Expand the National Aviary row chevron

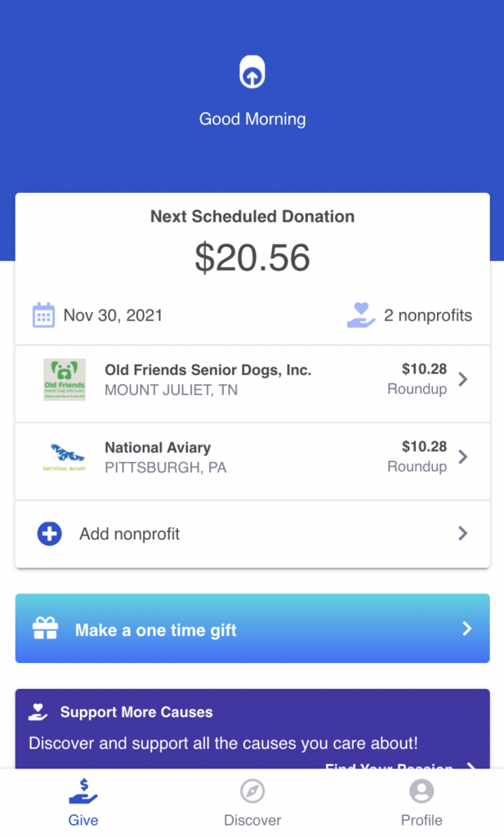463,457
